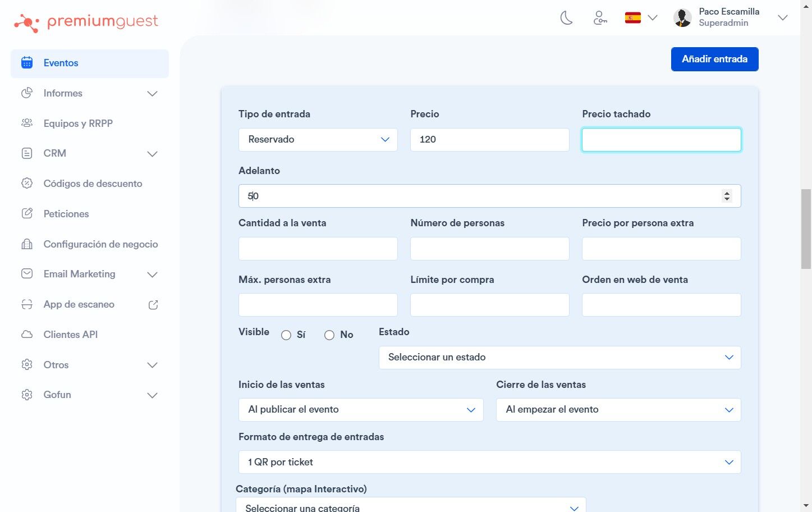Open the premiumguest logo home link
Viewport: 812px width, 512px height.
coord(86,22)
